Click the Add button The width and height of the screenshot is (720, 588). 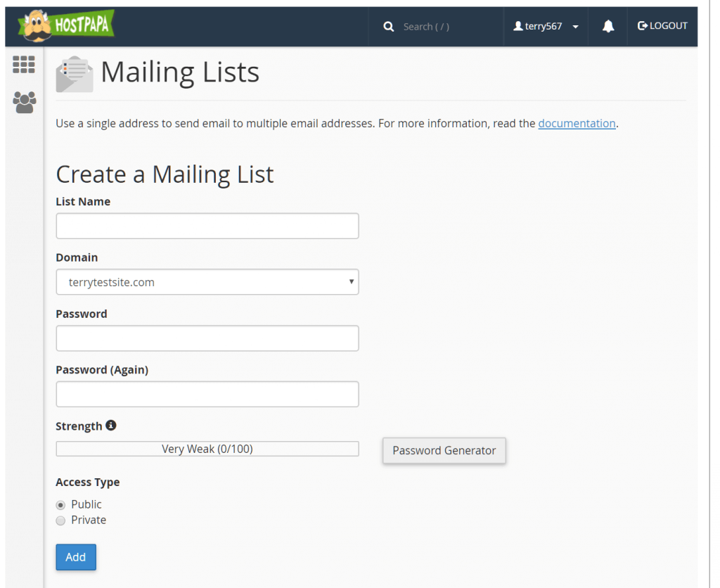click(x=76, y=557)
